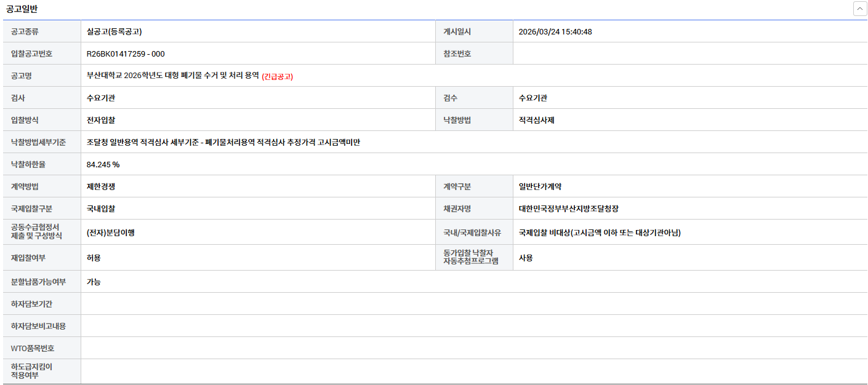Collapse the 공고일반 section with the chevron
Viewport: 868px width, 385px height.
(859, 9)
